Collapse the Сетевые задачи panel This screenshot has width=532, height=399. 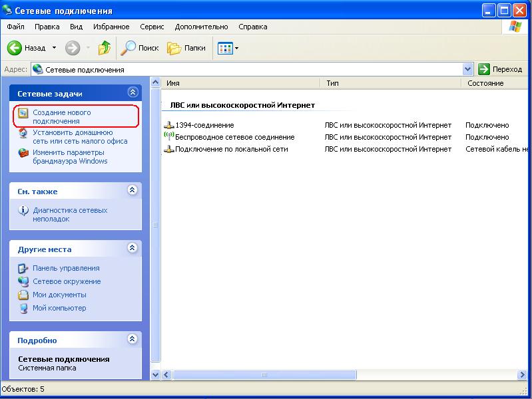(133, 92)
